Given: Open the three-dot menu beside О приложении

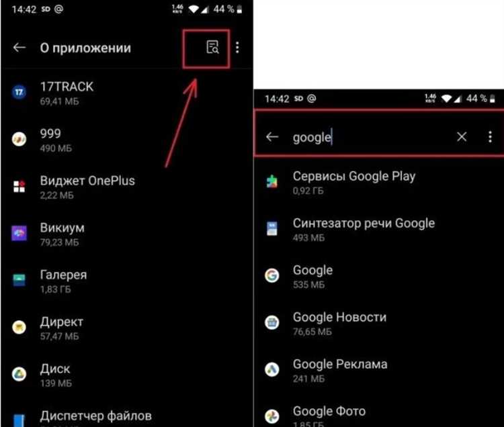Looking at the screenshot, I should pyautogui.click(x=237, y=48).
